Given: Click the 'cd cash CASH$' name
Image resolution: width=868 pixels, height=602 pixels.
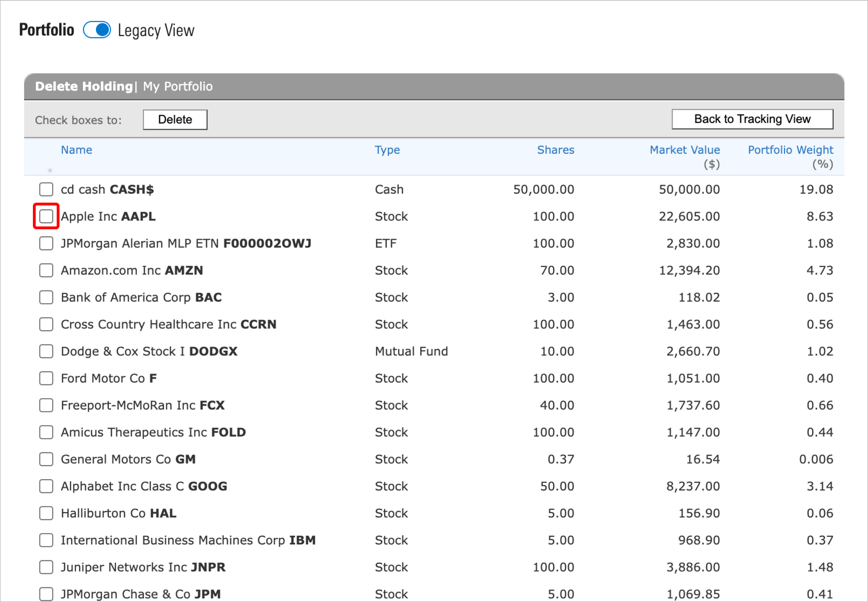Looking at the screenshot, I should pos(107,189).
